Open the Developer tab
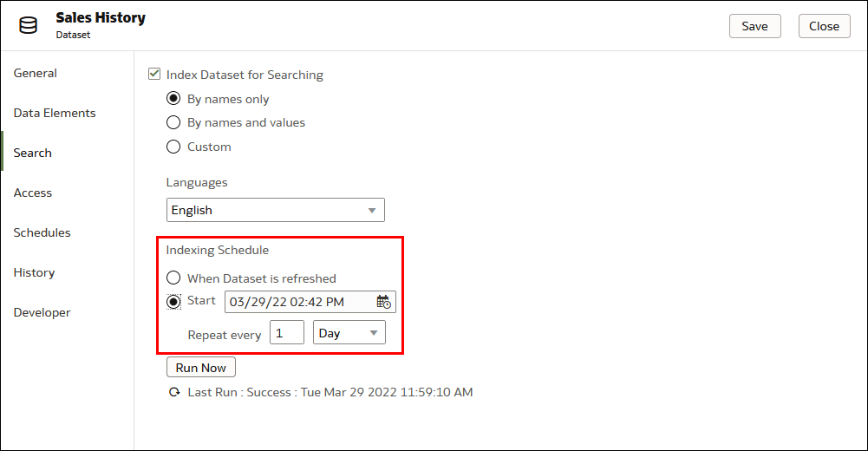868x451 pixels. [42, 312]
